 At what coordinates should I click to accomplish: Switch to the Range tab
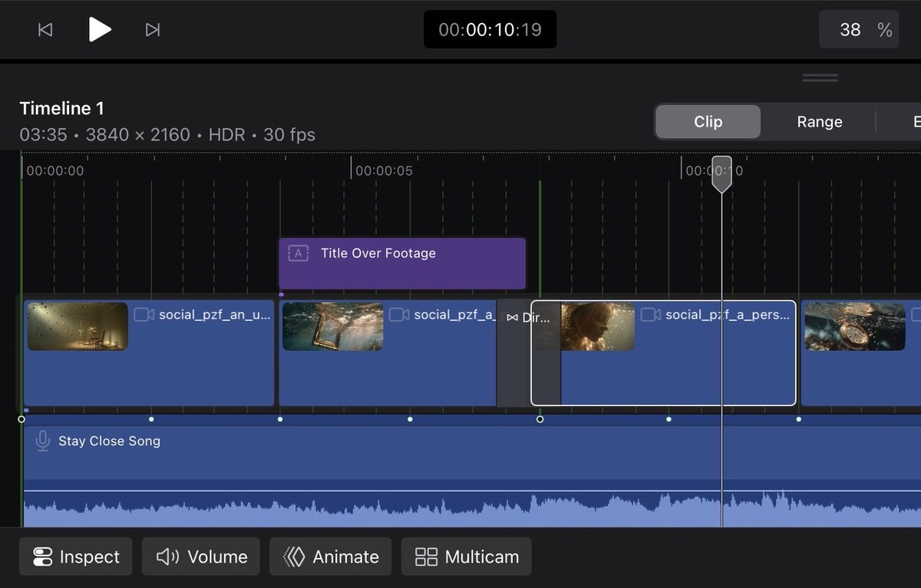coord(819,121)
